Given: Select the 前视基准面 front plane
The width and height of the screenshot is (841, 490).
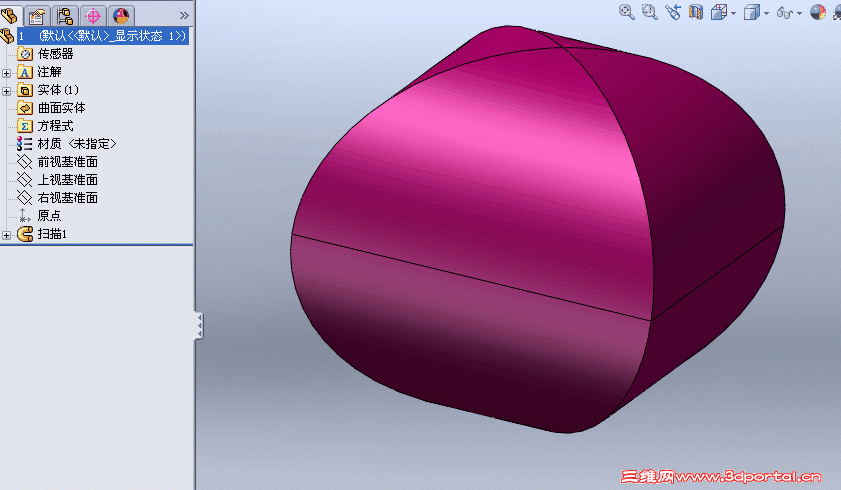Looking at the screenshot, I should pos(68,162).
